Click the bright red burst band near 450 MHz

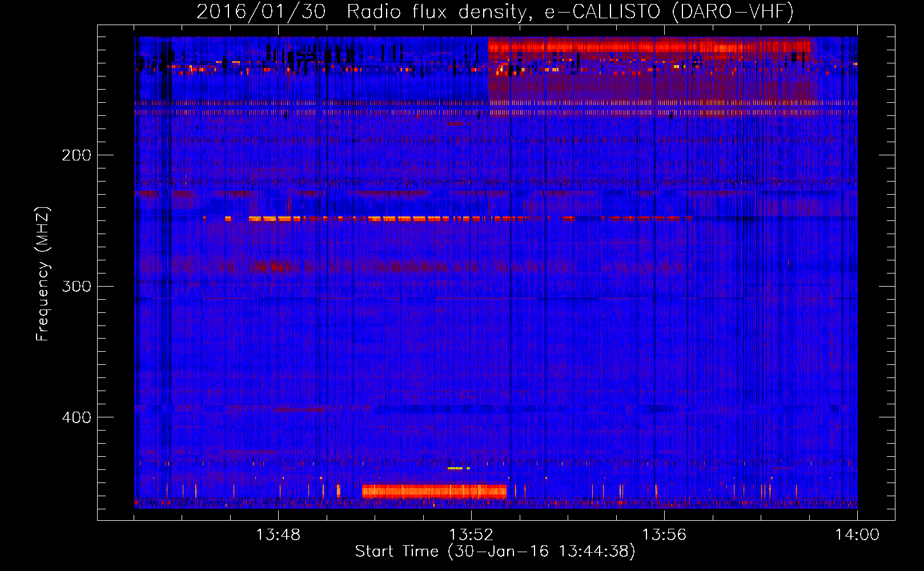click(x=434, y=491)
